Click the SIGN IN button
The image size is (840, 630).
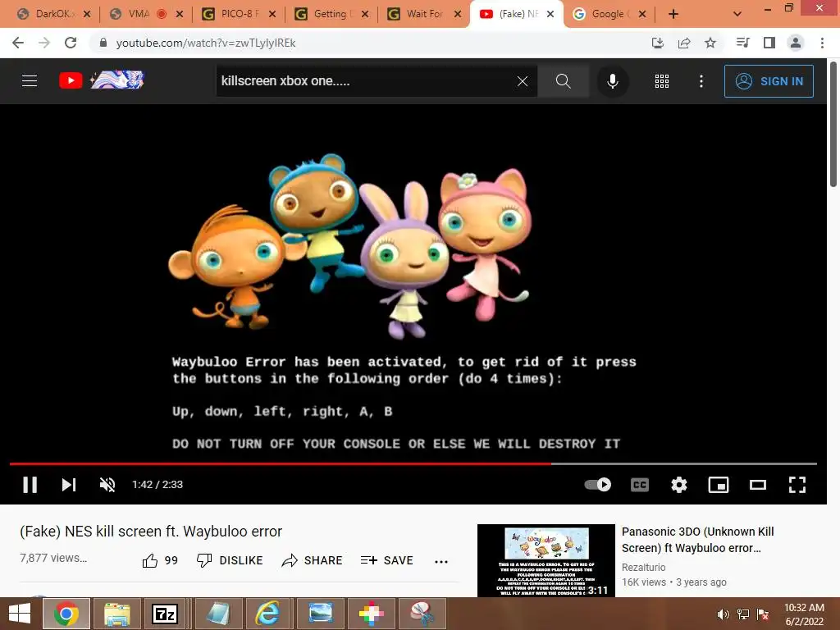click(x=769, y=81)
